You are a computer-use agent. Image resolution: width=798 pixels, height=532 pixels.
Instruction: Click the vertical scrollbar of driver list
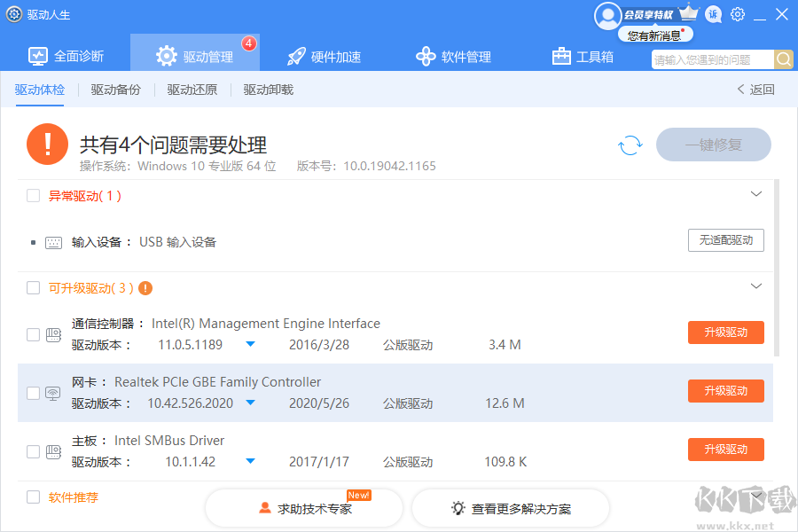(x=777, y=268)
